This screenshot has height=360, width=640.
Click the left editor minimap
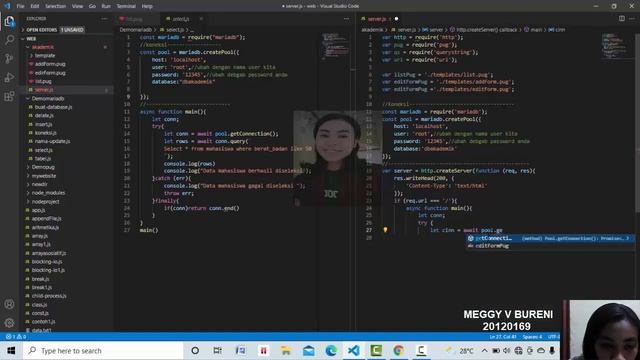click(336, 46)
